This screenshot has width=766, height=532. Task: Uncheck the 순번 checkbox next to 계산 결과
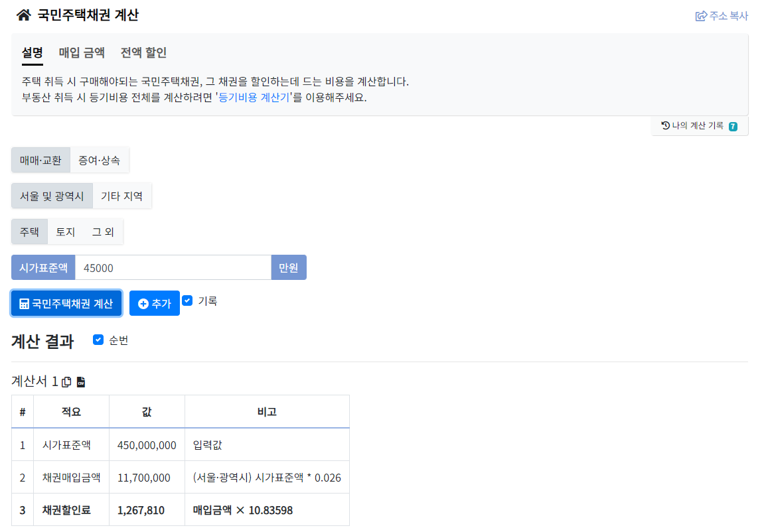point(98,340)
